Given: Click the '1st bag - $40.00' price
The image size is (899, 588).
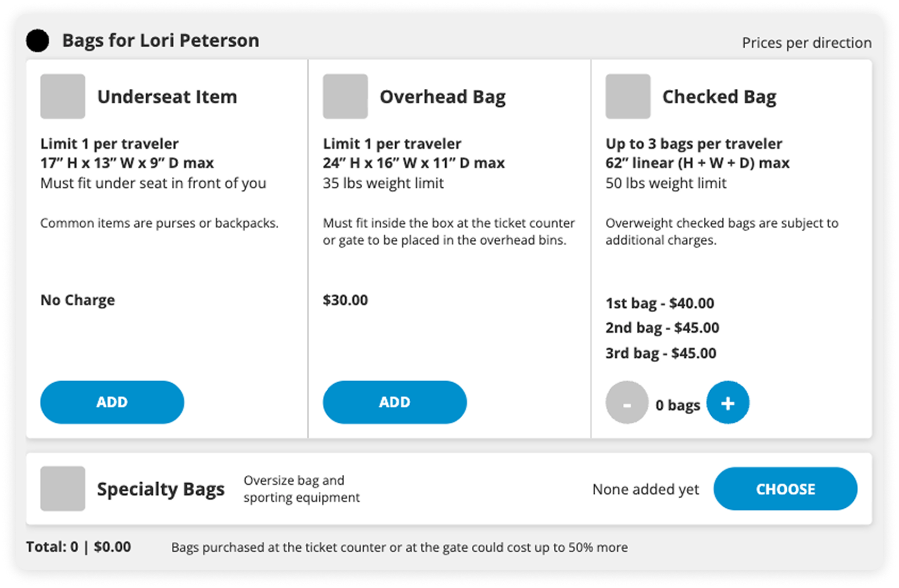Looking at the screenshot, I should coord(660,303).
